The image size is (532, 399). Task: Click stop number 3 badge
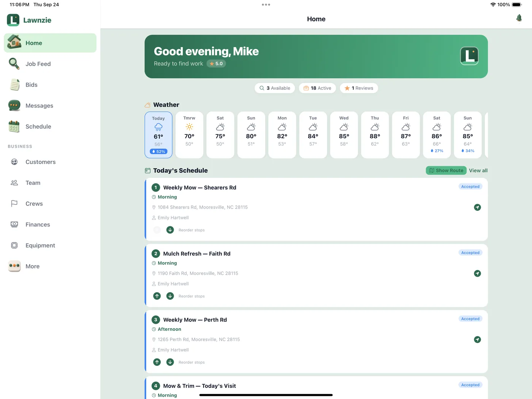[x=155, y=320]
